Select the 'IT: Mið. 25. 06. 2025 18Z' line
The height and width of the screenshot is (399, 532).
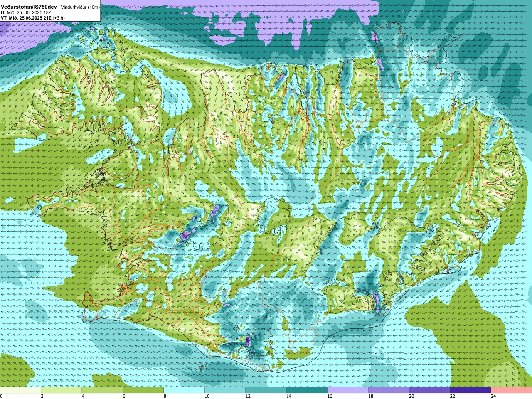coord(26,12)
